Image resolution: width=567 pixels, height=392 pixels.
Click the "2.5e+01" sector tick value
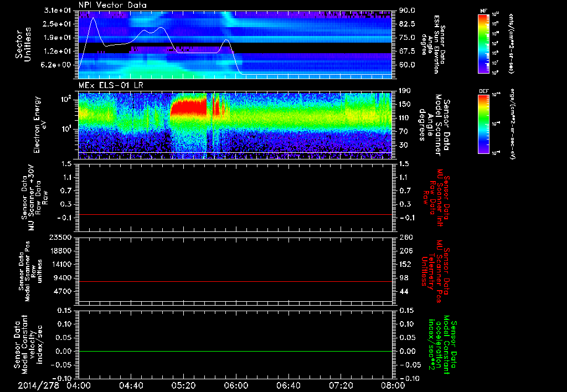[x=58, y=24]
